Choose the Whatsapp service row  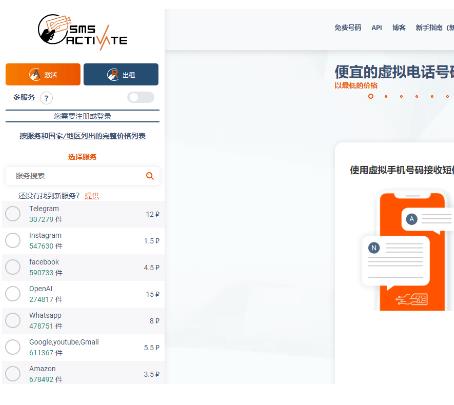click(x=83, y=321)
